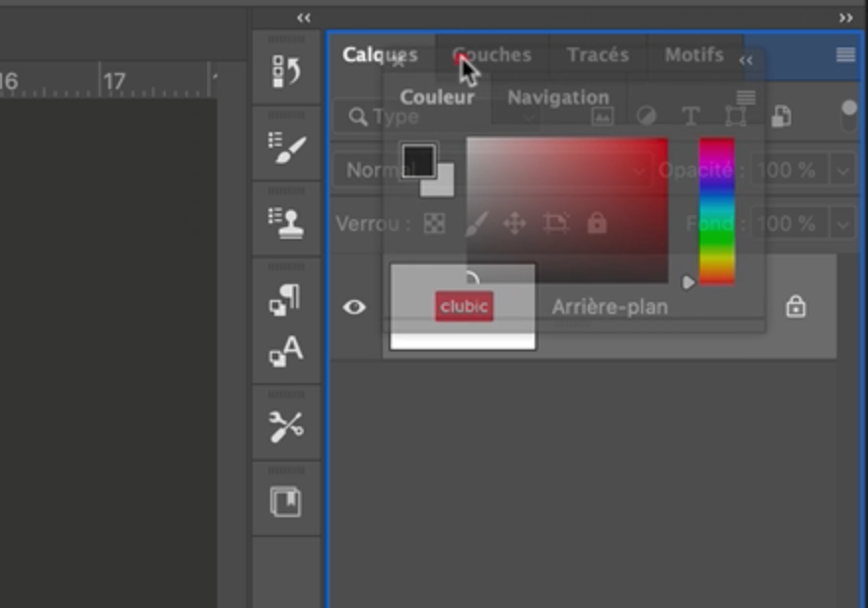
Task: Filter layers by type layers icon
Action: point(690,116)
